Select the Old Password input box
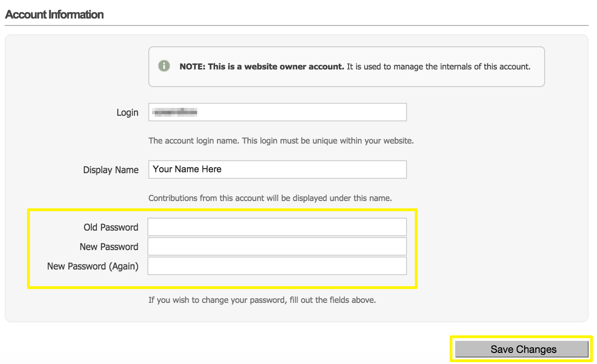597x364 pixels. point(277,227)
